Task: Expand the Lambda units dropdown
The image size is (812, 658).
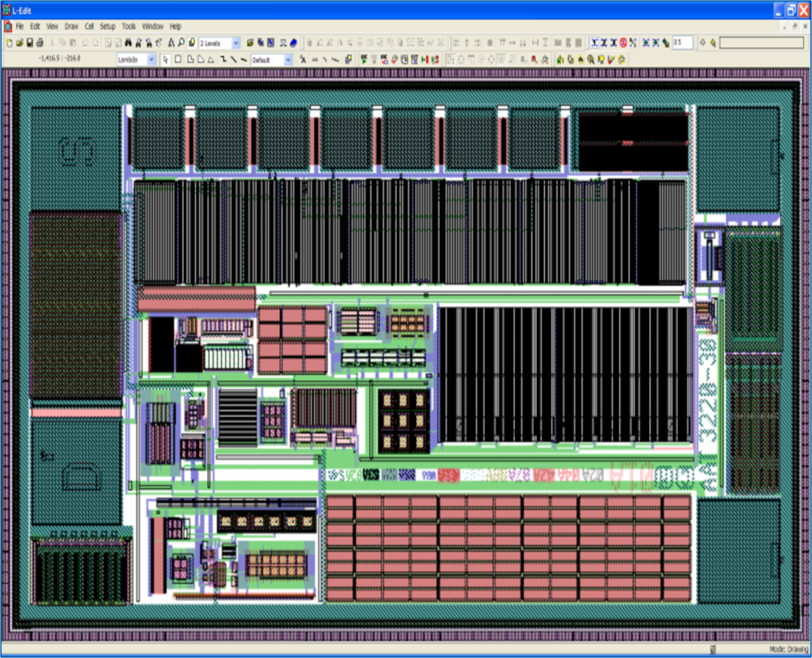Action: [151, 59]
